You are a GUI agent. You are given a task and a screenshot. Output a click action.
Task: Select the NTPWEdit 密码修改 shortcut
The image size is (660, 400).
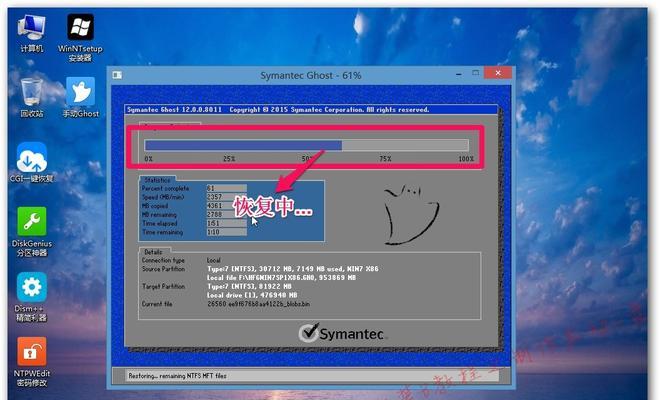click(32, 362)
